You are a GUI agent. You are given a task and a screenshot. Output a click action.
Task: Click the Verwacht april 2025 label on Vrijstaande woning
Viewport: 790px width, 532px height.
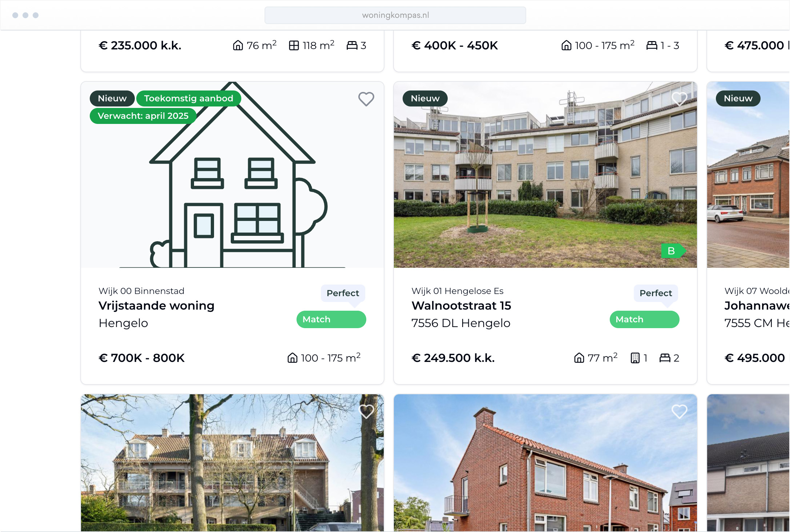tap(142, 116)
